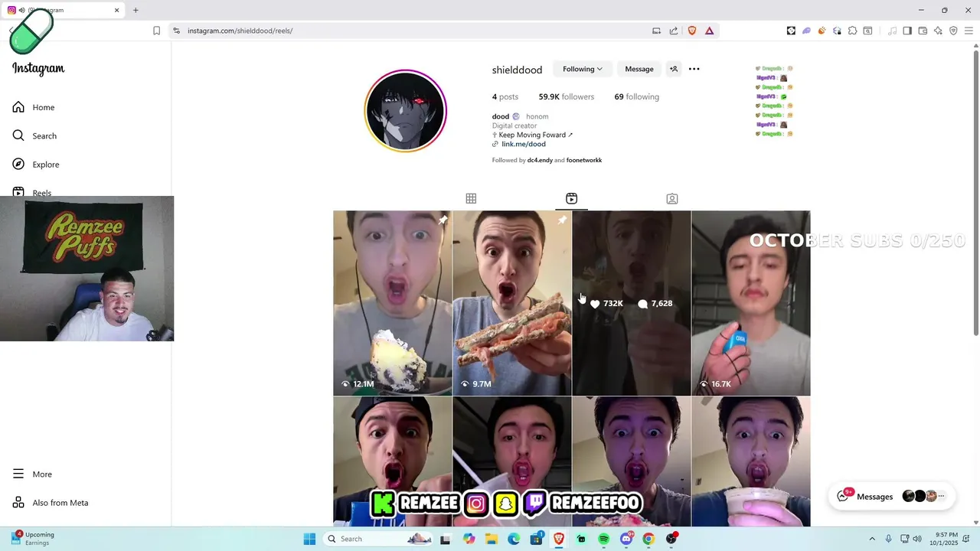
Task: Open Also from Meta in the sidebar
Action: (51, 503)
